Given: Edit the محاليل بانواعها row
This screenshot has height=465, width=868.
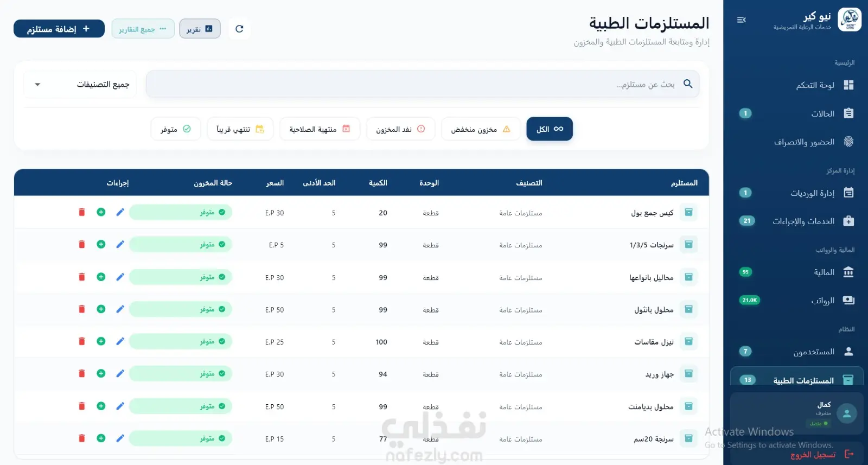Looking at the screenshot, I should coord(120,277).
